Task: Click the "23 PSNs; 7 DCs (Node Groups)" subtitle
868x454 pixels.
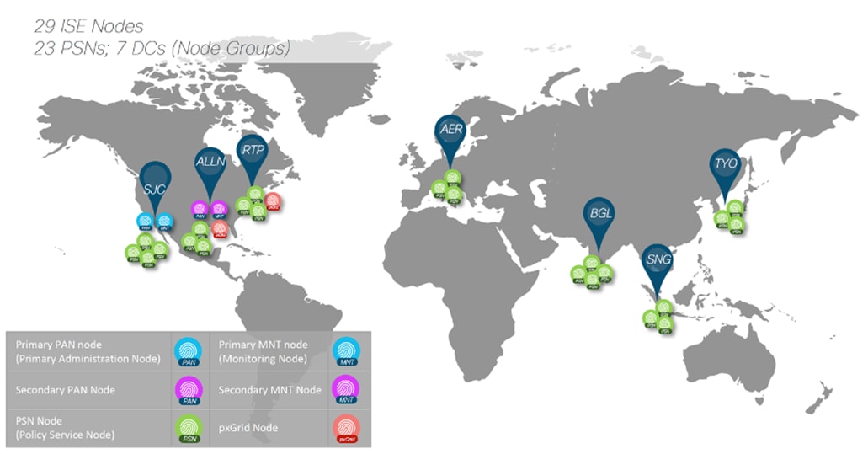Action: 162,48
